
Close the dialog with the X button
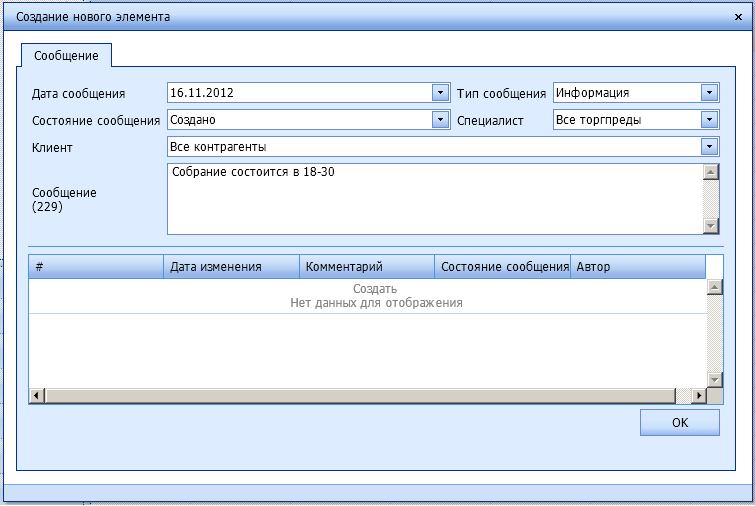click(x=737, y=17)
